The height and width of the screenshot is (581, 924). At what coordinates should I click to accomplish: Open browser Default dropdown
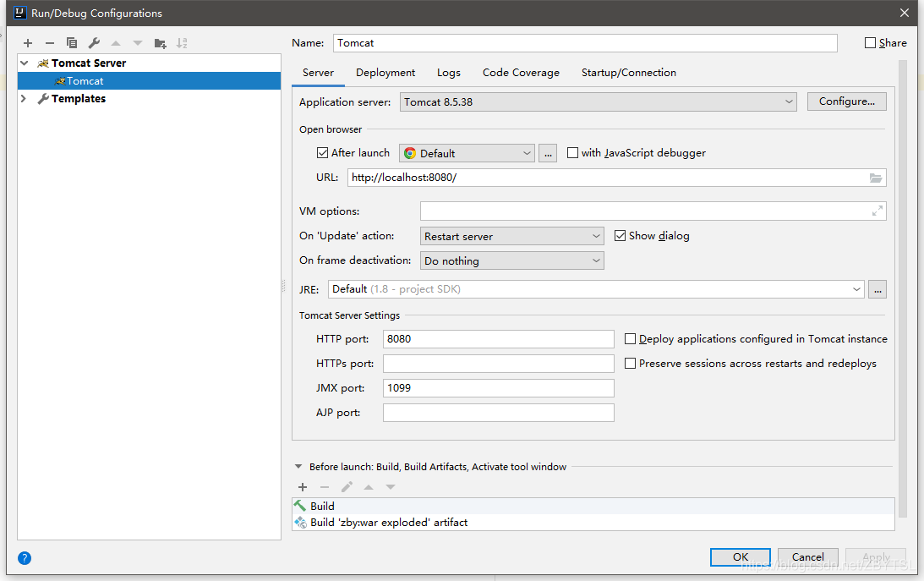467,153
